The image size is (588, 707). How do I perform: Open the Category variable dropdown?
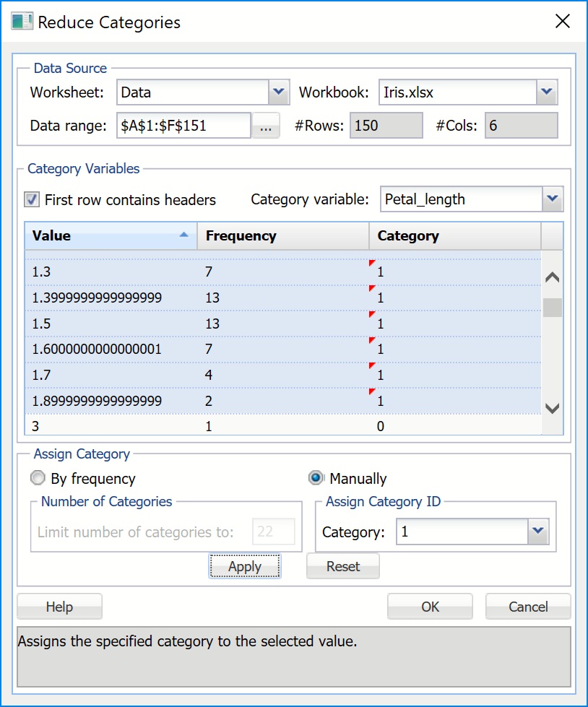pos(553,199)
